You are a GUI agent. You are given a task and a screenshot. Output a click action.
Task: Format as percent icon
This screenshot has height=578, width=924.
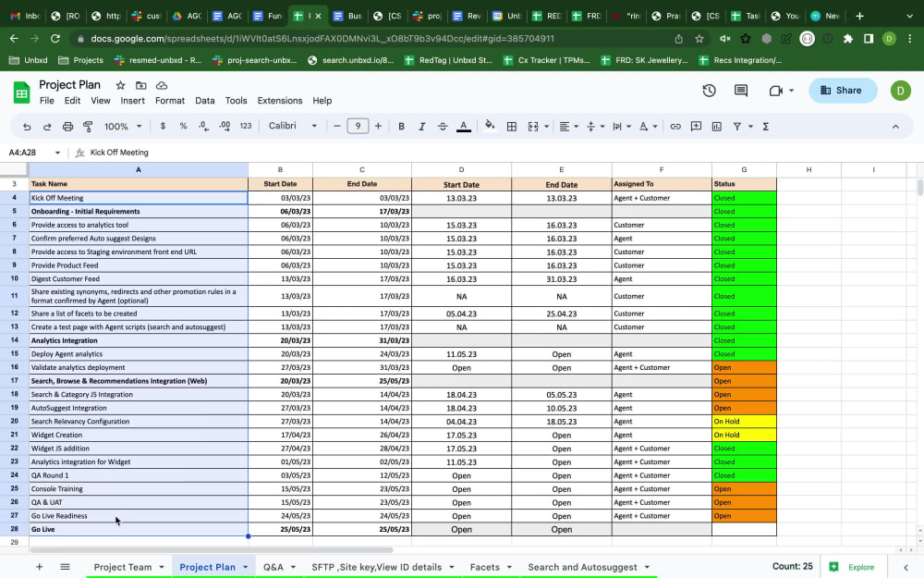pyautogui.click(x=183, y=126)
